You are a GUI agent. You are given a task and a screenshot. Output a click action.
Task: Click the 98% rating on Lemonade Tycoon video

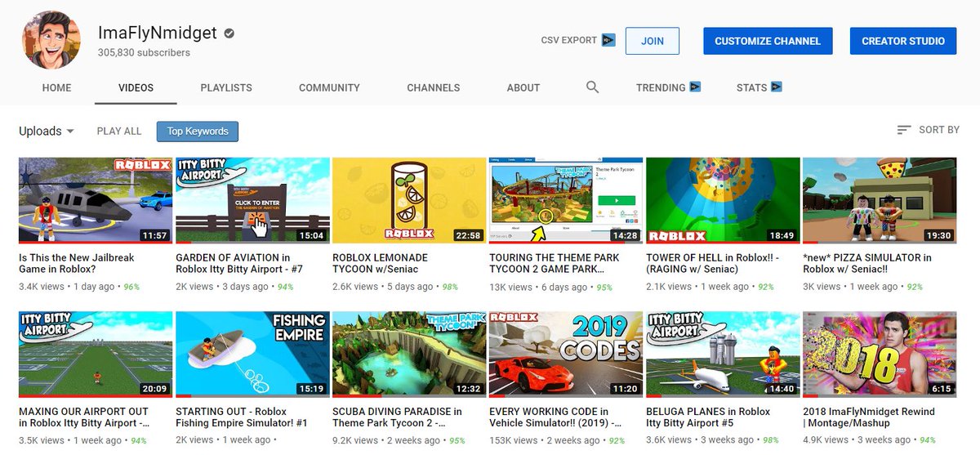point(448,288)
